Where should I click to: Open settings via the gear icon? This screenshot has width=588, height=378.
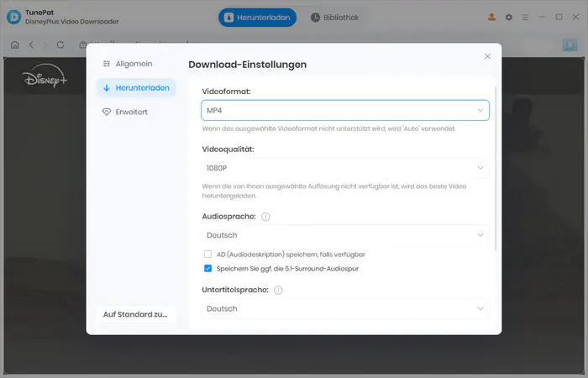(x=508, y=18)
